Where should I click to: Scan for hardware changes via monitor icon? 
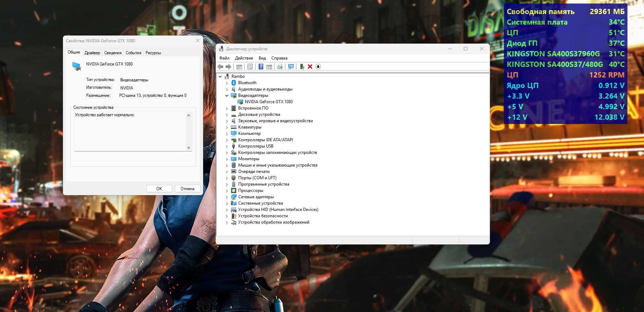pyautogui.click(x=291, y=67)
